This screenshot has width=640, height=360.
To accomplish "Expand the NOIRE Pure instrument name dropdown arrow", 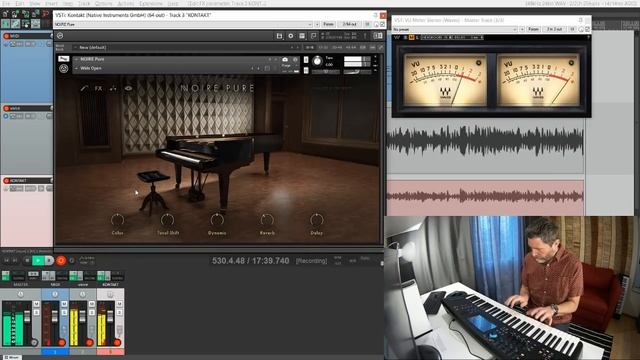I will tap(76, 59).
